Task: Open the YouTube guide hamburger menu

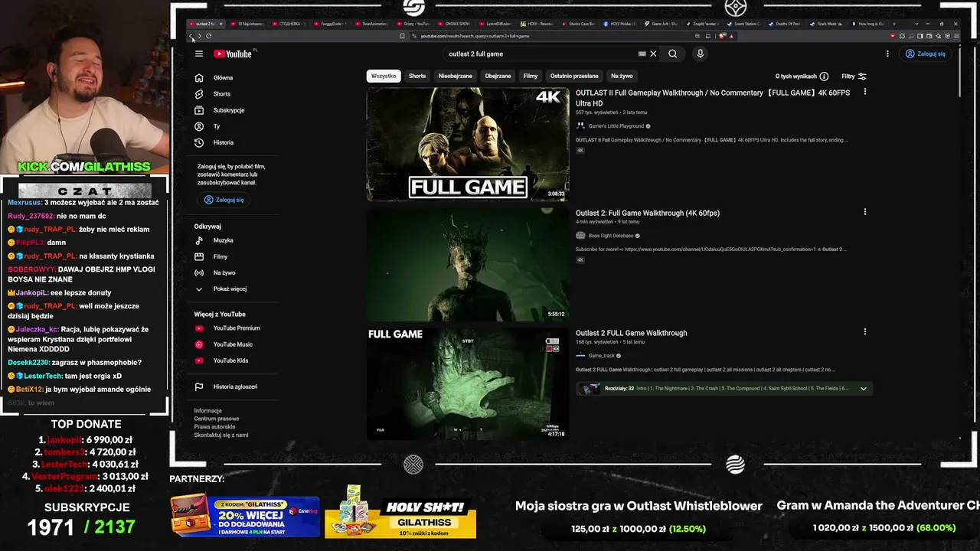Action: (199, 54)
